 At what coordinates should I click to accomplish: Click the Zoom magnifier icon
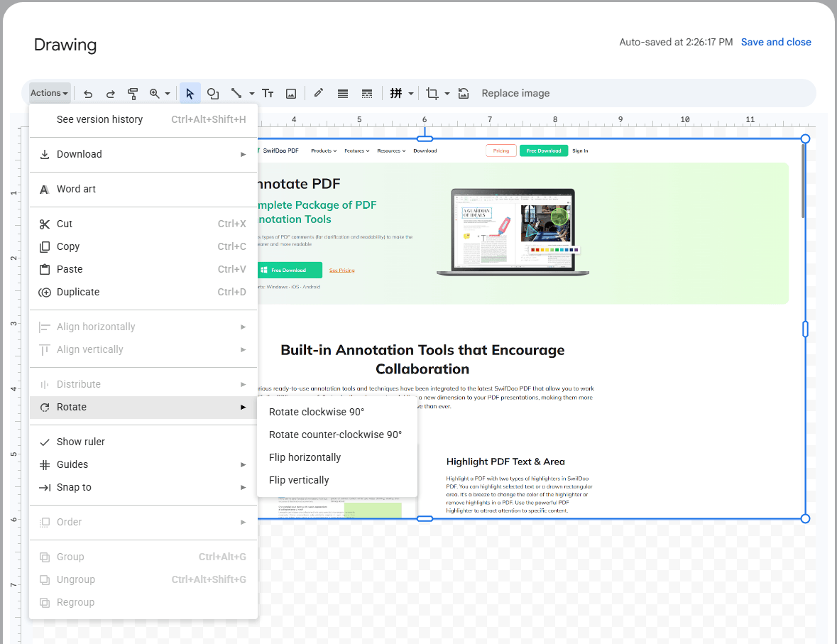tap(154, 94)
